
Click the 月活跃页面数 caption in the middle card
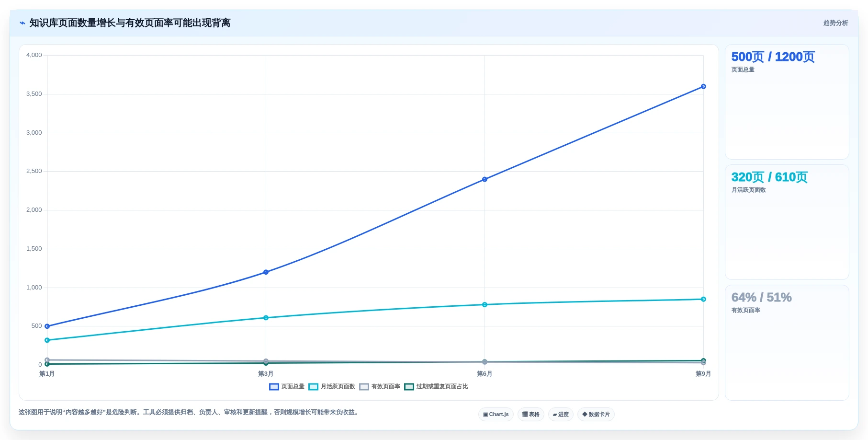[x=748, y=190]
